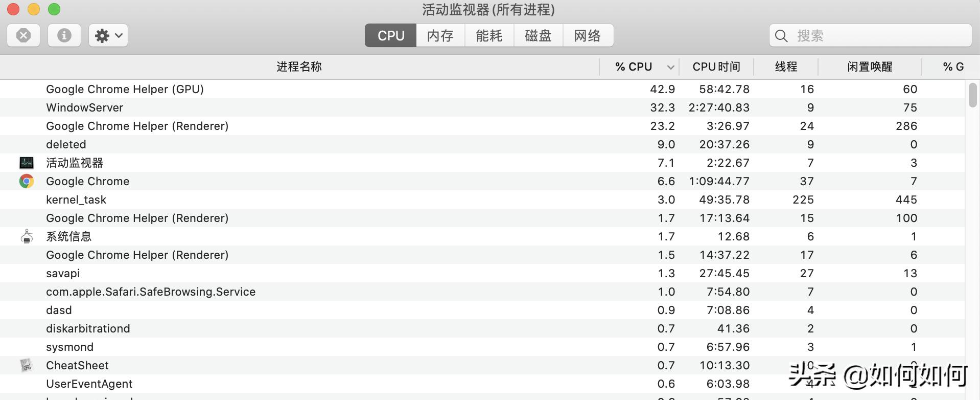Image resolution: width=980 pixels, height=400 pixels.
Task: Switch to the 网络 tab
Action: (x=587, y=35)
